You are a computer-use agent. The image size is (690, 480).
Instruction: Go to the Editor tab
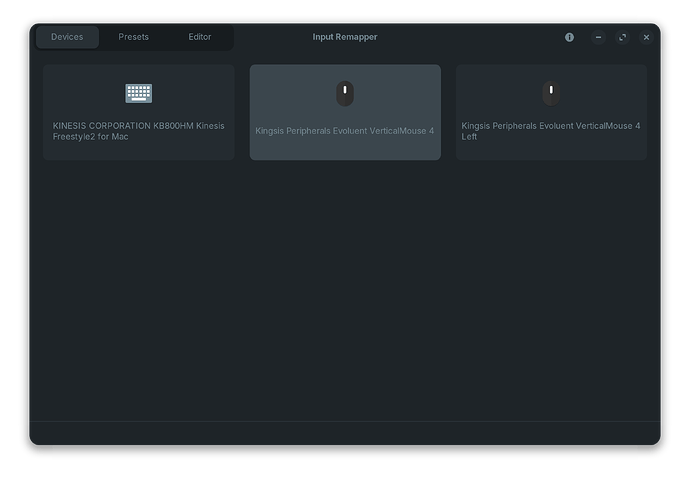pos(200,37)
